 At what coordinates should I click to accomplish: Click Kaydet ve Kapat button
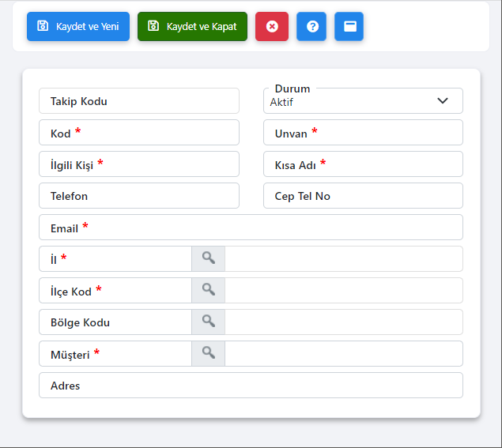click(192, 27)
